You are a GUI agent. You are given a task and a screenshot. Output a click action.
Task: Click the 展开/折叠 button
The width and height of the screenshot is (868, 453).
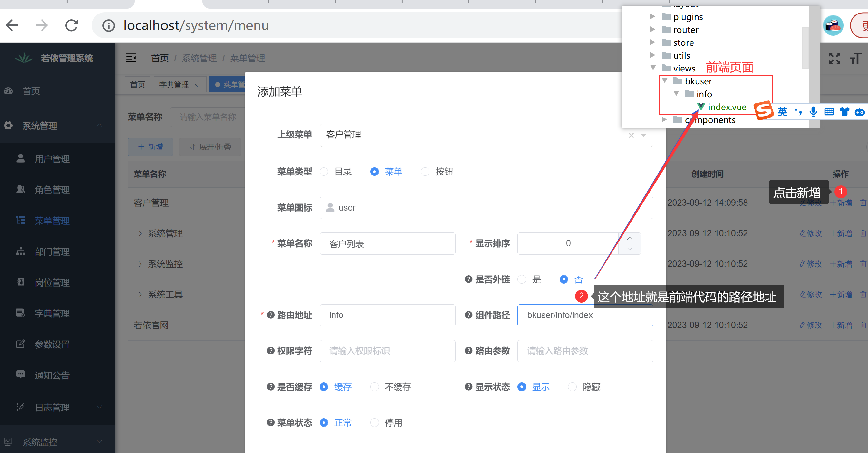(210, 147)
